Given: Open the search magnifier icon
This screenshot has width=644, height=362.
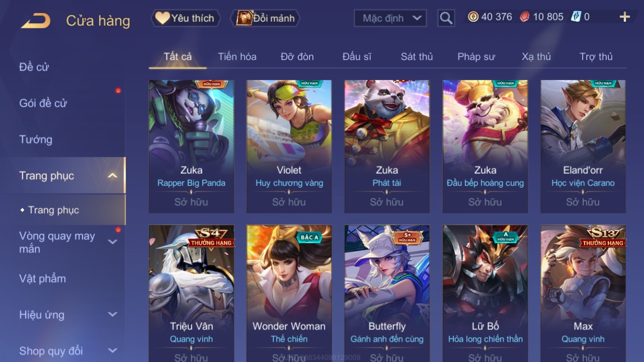Looking at the screenshot, I should (x=446, y=18).
